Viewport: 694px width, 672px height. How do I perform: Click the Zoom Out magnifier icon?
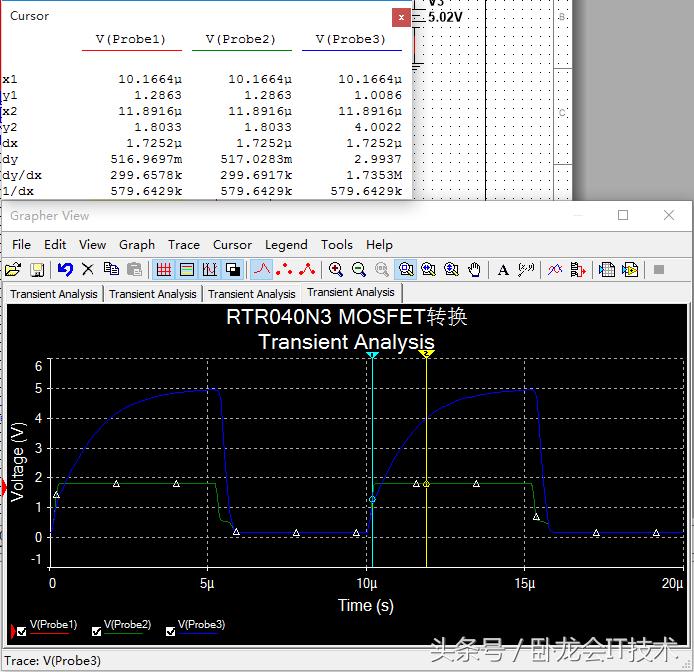[x=359, y=269]
